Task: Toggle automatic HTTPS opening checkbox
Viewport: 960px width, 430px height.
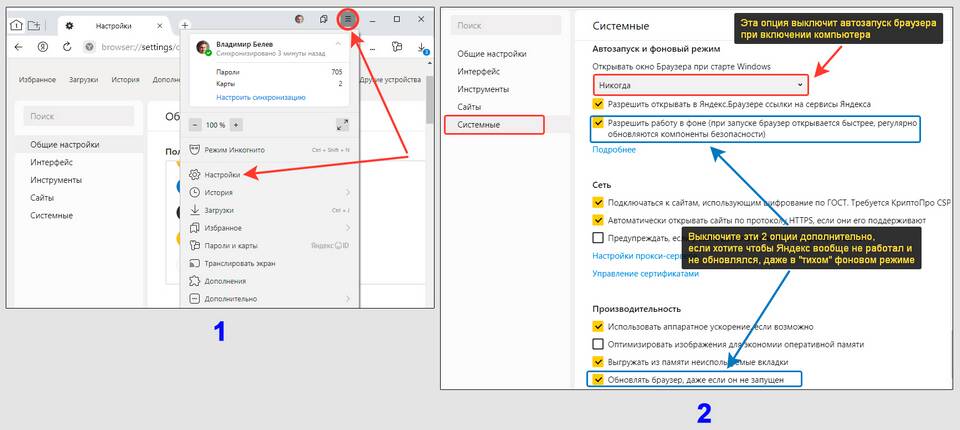Action: pyautogui.click(x=598, y=220)
